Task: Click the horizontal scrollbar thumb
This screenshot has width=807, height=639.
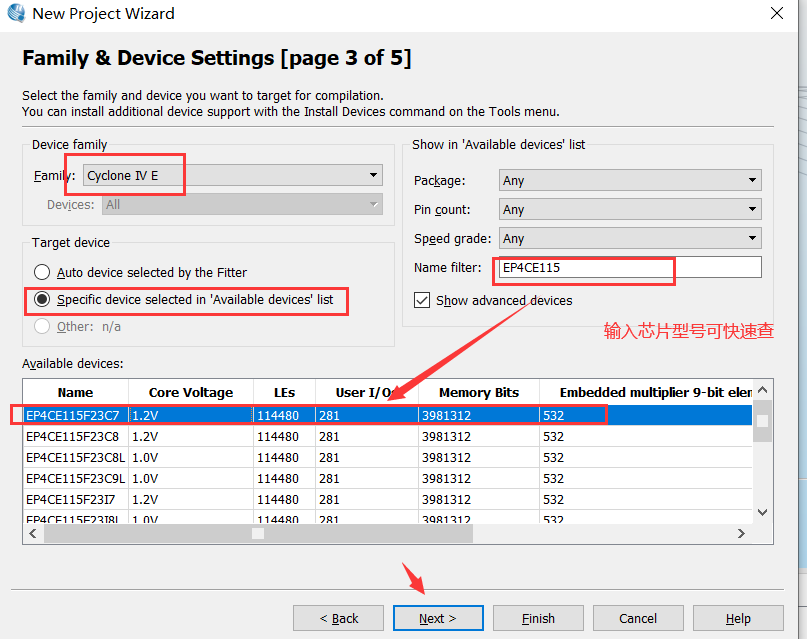Action: click(x=258, y=534)
